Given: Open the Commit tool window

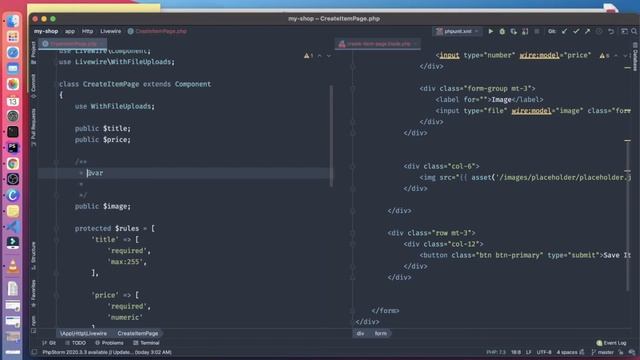Looking at the screenshot, I should (33, 86).
